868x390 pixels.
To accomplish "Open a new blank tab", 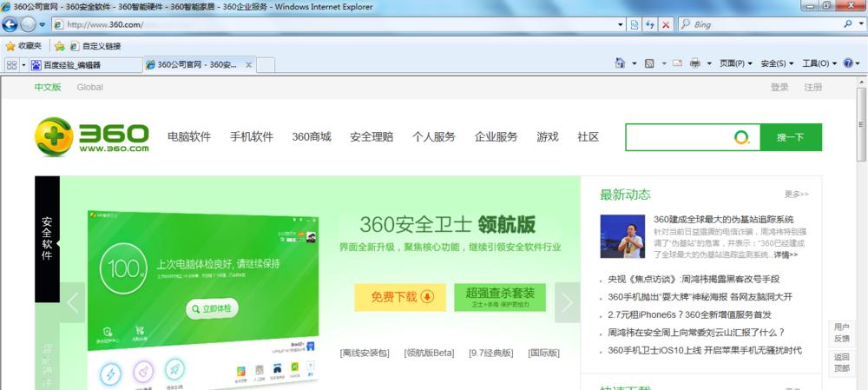I will 265,65.
